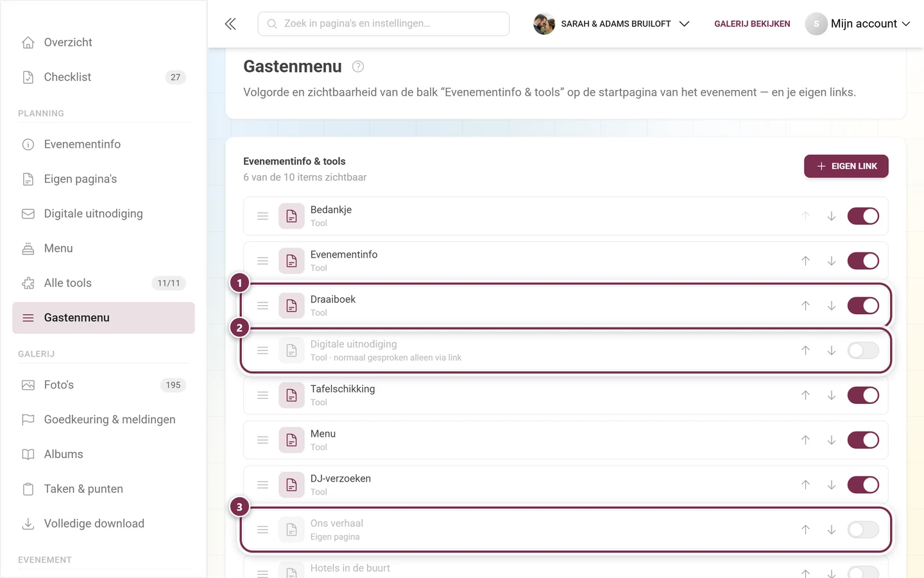The width and height of the screenshot is (924, 578).
Task: Click the Eigen link button
Action: [846, 166]
